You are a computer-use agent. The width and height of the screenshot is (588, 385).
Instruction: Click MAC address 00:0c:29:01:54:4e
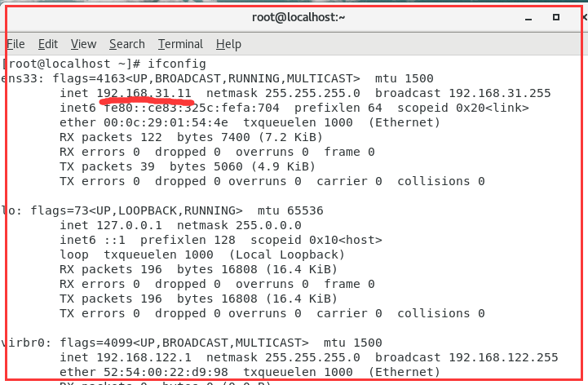click(166, 122)
